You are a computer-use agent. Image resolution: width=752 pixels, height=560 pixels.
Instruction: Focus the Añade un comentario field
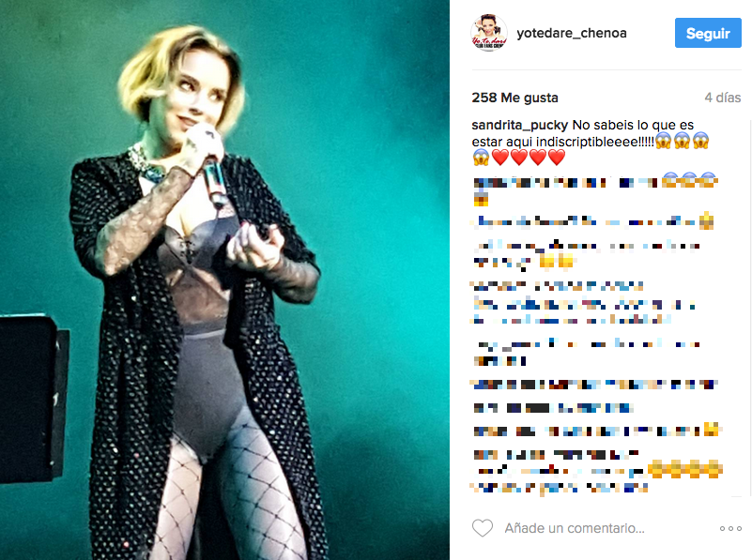[575, 528]
